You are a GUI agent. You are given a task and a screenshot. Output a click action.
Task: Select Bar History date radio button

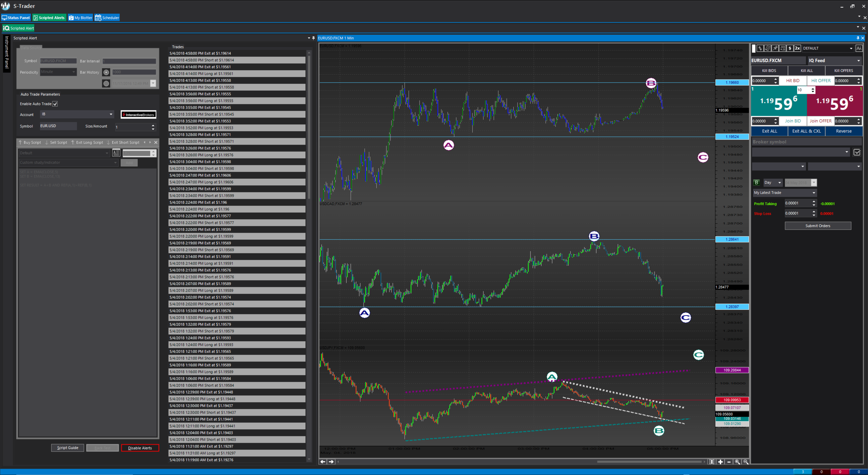[x=106, y=83]
